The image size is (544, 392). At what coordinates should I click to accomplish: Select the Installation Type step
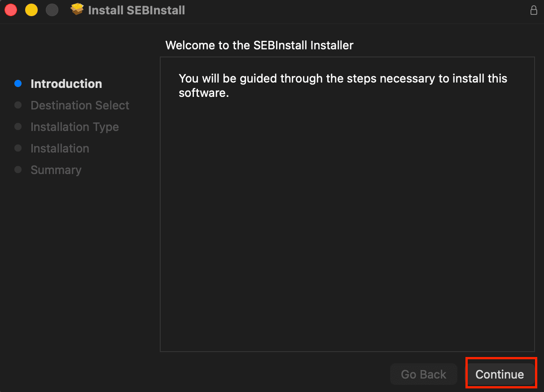pos(75,127)
